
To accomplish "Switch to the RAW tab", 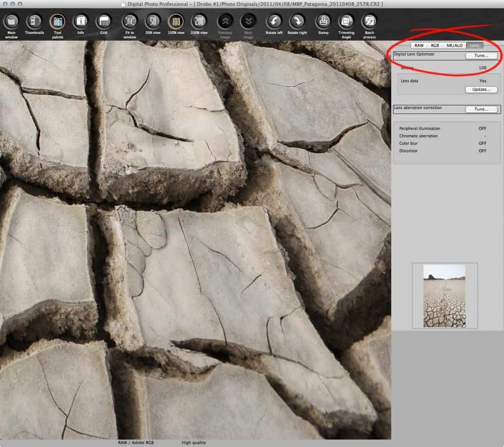I will pyautogui.click(x=419, y=45).
